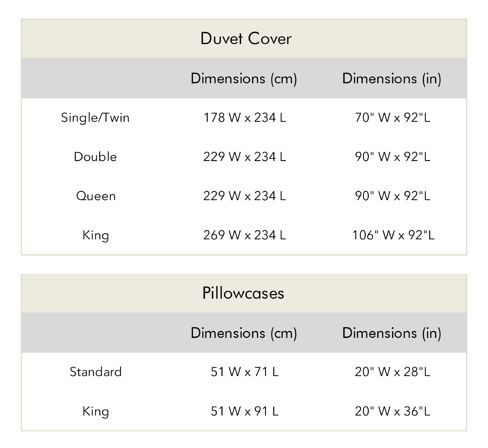The image size is (488, 448).
Task: Click the 70" W x 92"L cell
Action: point(393,118)
